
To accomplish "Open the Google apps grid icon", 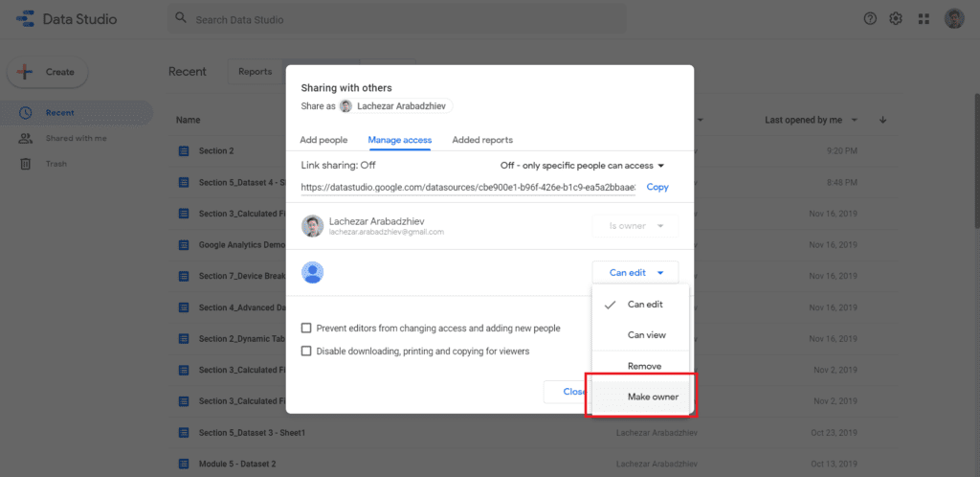I will tap(924, 19).
